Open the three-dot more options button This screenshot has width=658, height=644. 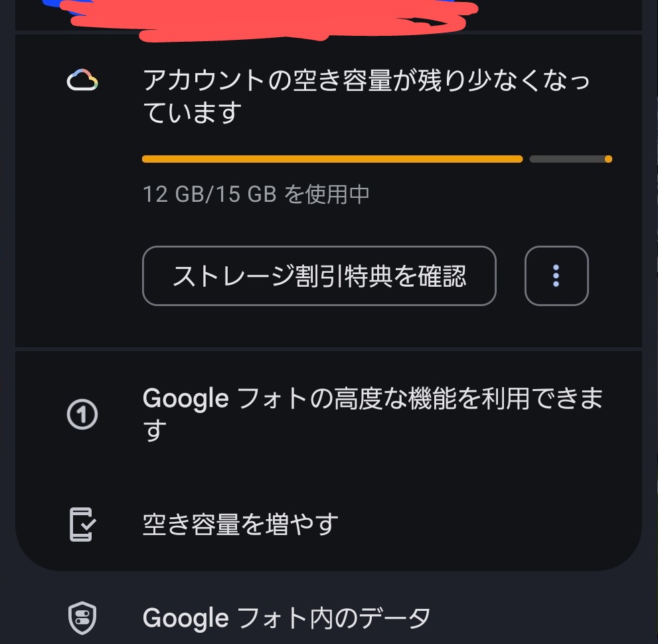pos(556,276)
